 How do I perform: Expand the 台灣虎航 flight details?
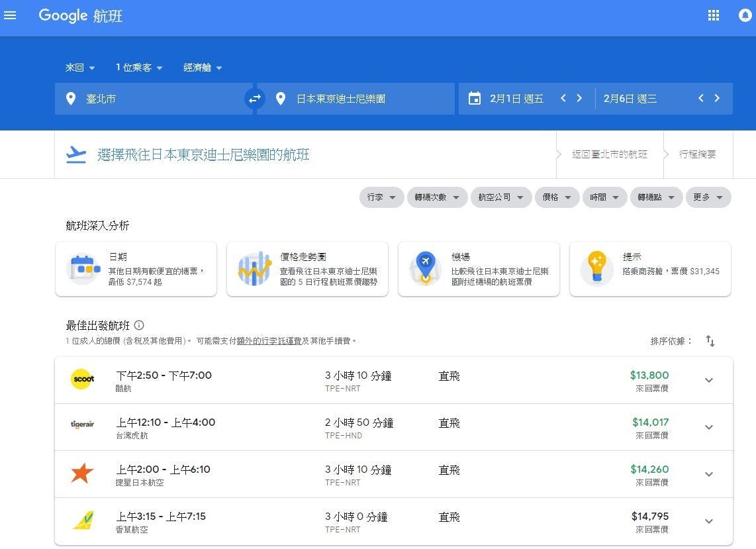708,427
